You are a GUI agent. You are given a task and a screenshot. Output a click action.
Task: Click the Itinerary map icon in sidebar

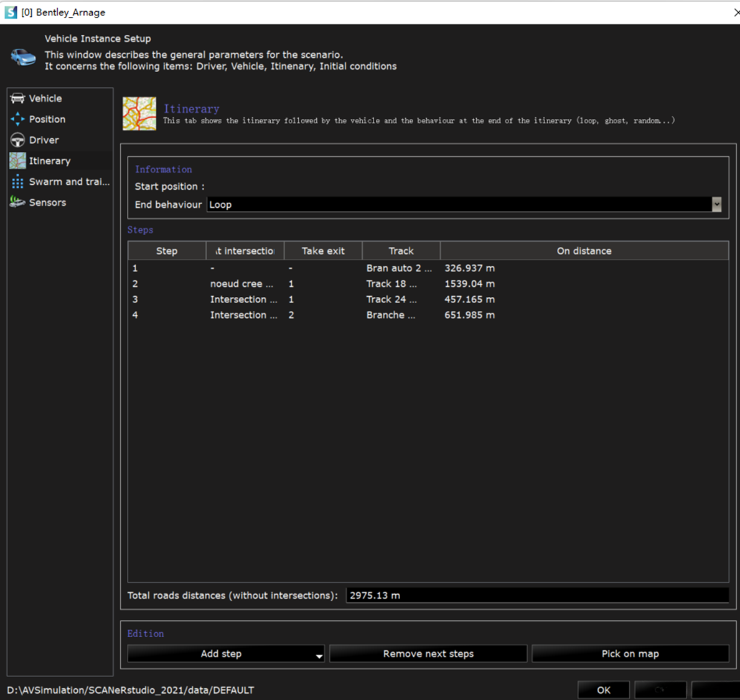click(x=17, y=161)
